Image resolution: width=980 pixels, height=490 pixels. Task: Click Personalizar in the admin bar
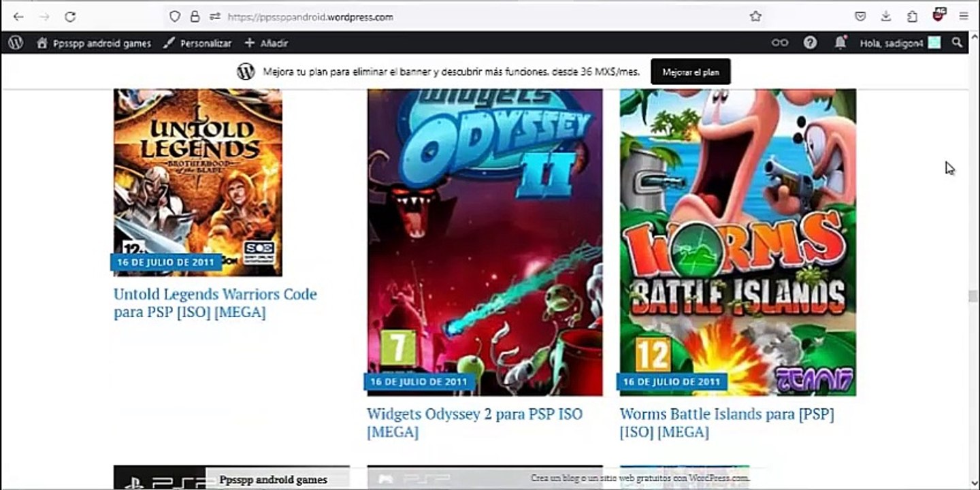coord(197,43)
